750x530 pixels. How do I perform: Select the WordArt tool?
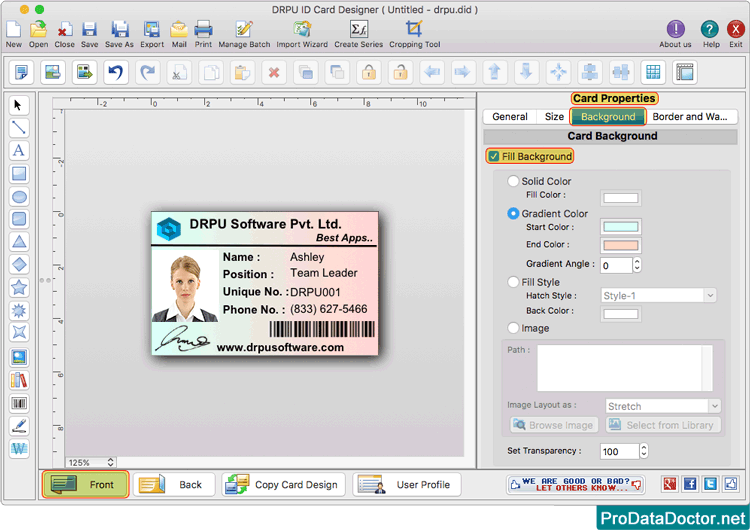19,449
